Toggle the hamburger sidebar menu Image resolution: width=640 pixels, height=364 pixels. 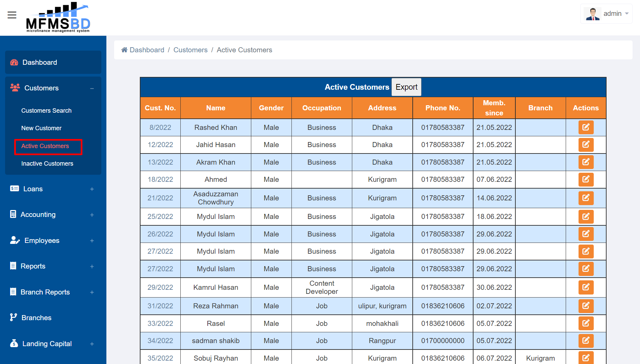click(12, 15)
